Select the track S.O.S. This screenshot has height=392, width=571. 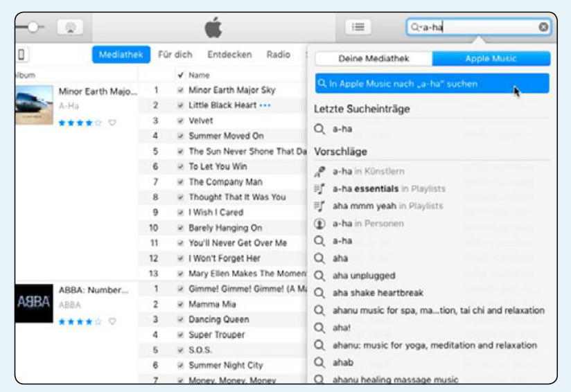click(200, 350)
